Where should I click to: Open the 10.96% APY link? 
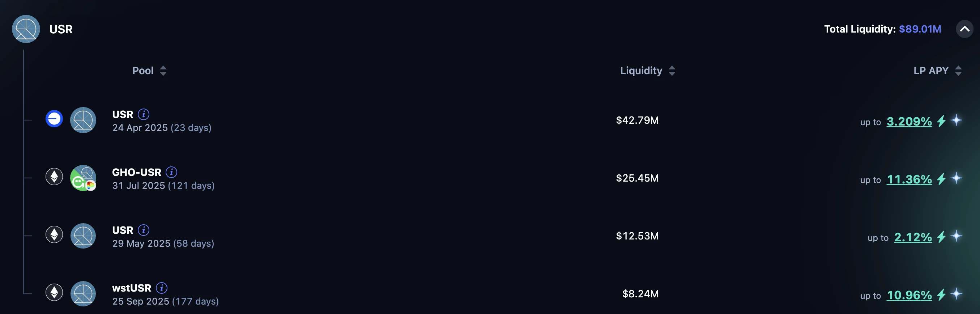point(909,295)
